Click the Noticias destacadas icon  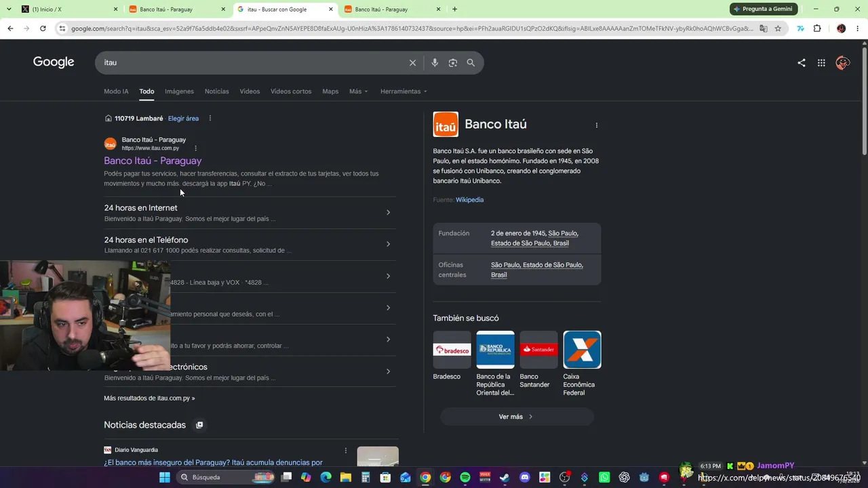199,425
